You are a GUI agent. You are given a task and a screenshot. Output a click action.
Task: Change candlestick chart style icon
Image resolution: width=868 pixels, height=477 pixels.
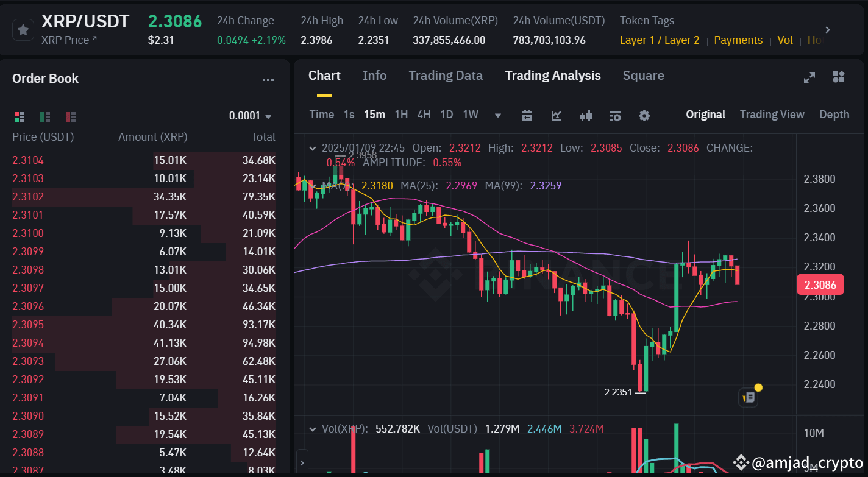coord(586,116)
